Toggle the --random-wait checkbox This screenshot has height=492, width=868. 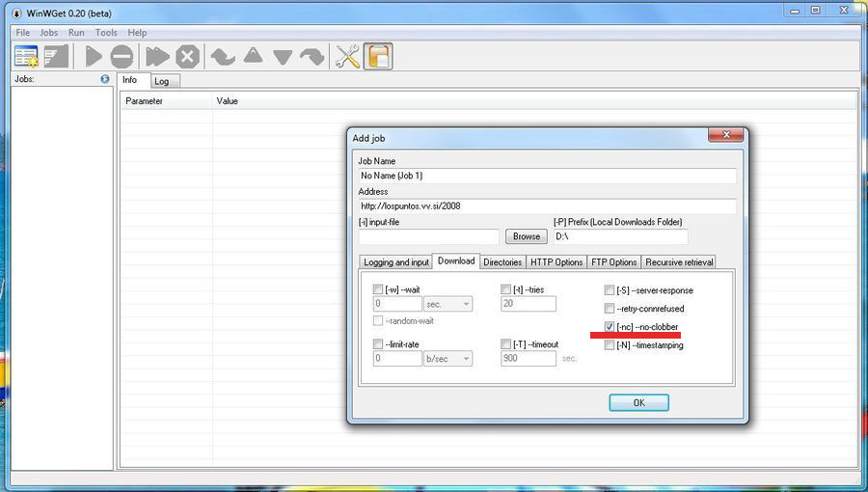pyautogui.click(x=378, y=321)
